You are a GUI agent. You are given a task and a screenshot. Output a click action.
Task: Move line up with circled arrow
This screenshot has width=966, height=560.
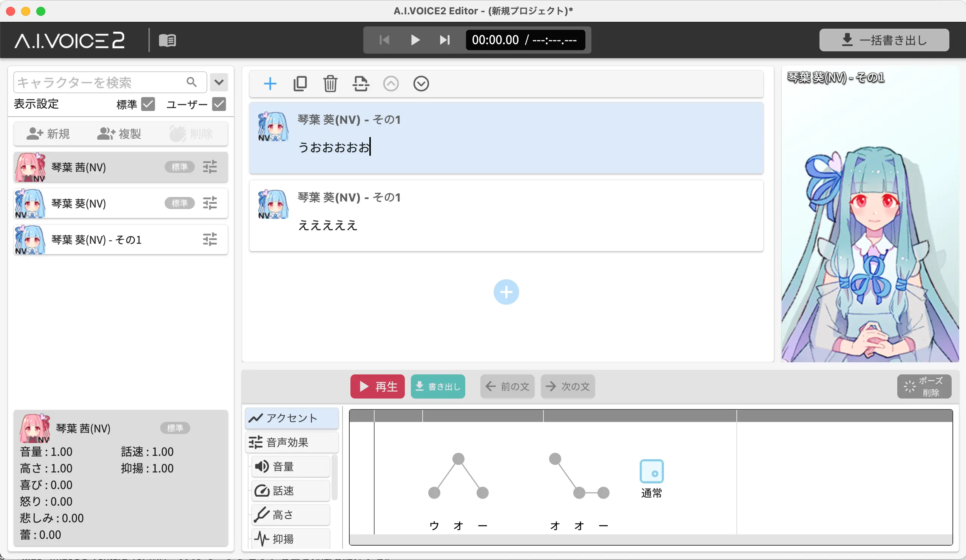point(390,83)
